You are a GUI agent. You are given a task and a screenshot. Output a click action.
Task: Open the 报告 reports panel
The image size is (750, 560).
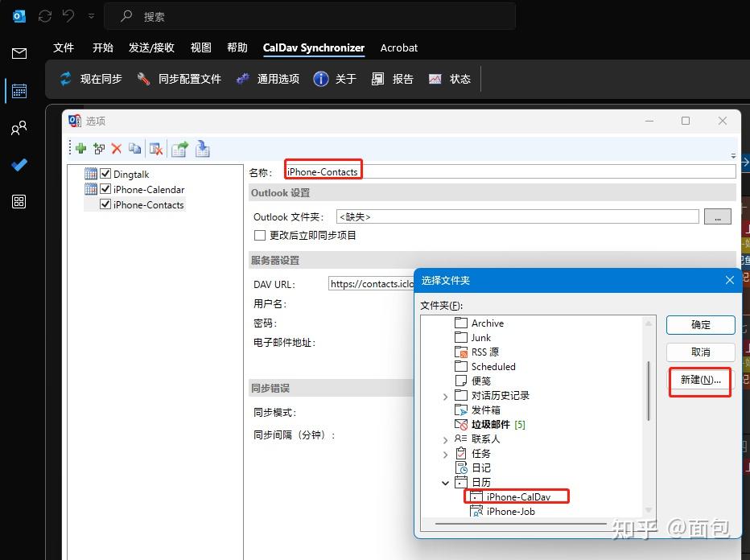pos(380,78)
